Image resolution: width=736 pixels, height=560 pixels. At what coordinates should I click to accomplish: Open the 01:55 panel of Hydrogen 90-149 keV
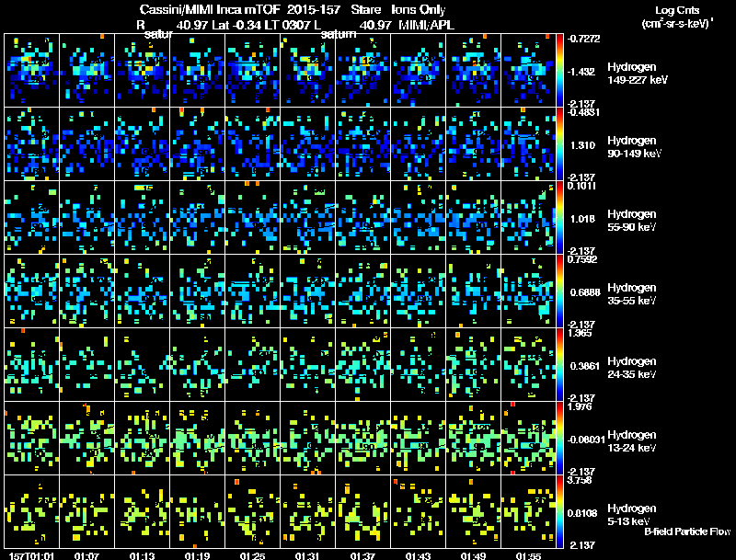(x=528, y=144)
